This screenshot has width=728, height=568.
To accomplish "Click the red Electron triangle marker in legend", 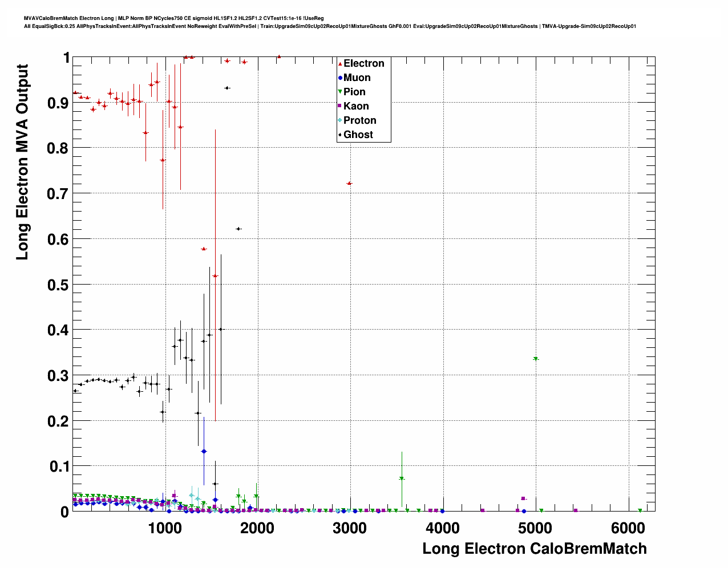I will pyautogui.click(x=340, y=63).
